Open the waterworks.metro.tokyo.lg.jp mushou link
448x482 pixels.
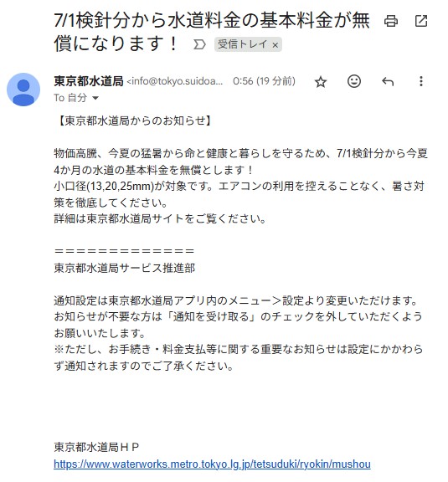212,464
